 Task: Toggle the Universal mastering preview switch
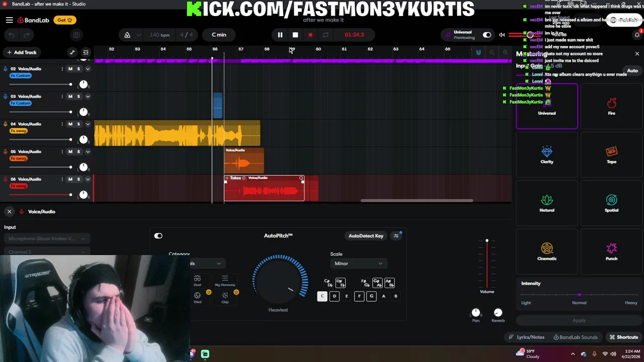click(487, 35)
